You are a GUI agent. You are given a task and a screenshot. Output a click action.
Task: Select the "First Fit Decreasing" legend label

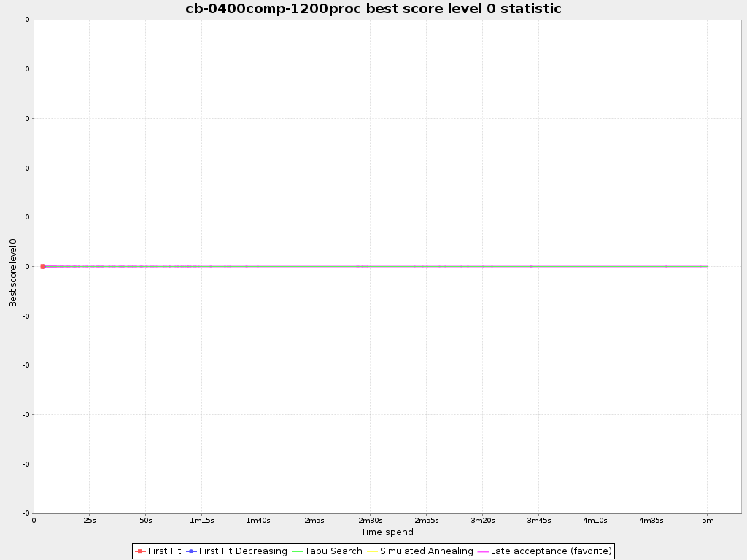pos(243,551)
